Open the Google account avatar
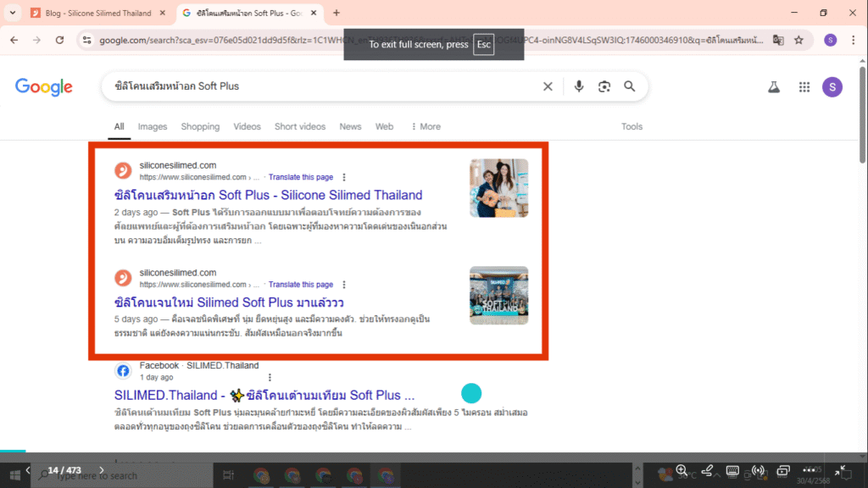868x488 pixels. coord(832,86)
